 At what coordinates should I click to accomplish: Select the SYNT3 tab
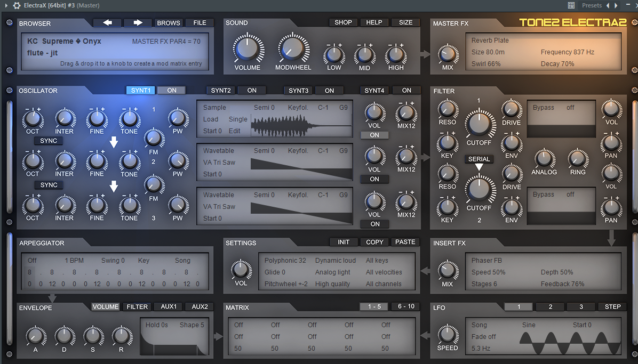tap(298, 90)
